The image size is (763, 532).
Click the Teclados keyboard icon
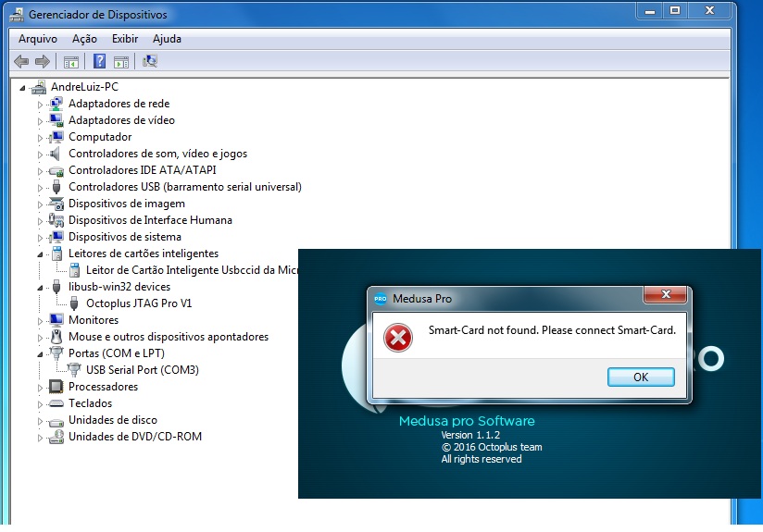click(56, 403)
